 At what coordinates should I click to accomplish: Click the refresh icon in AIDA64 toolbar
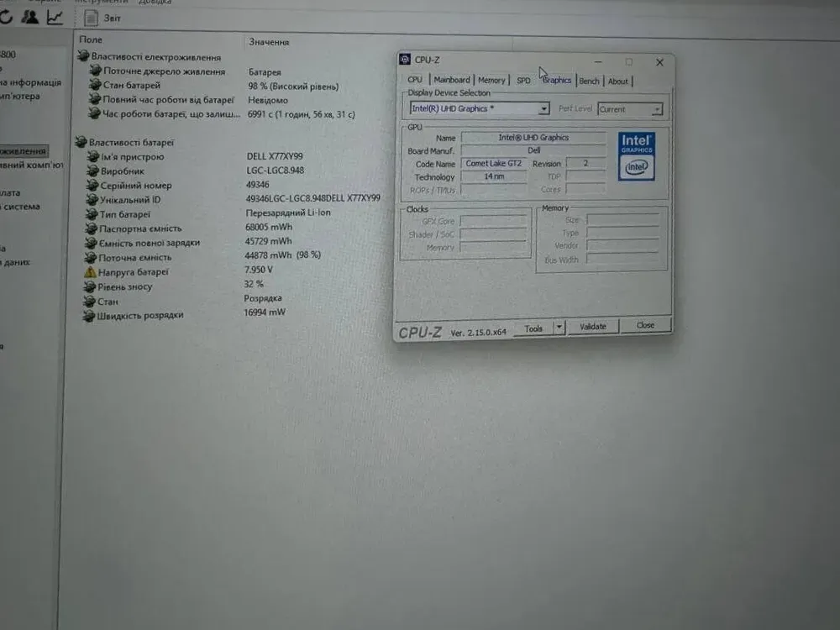tap(5, 17)
